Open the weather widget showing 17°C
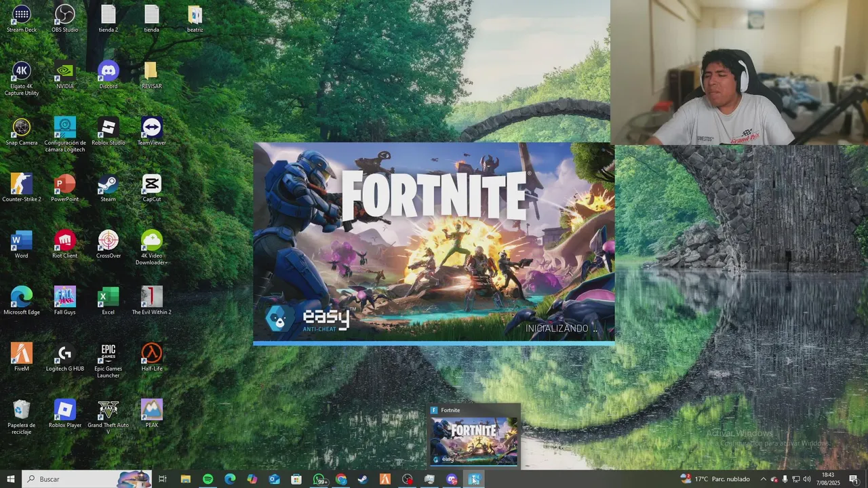 click(715, 479)
